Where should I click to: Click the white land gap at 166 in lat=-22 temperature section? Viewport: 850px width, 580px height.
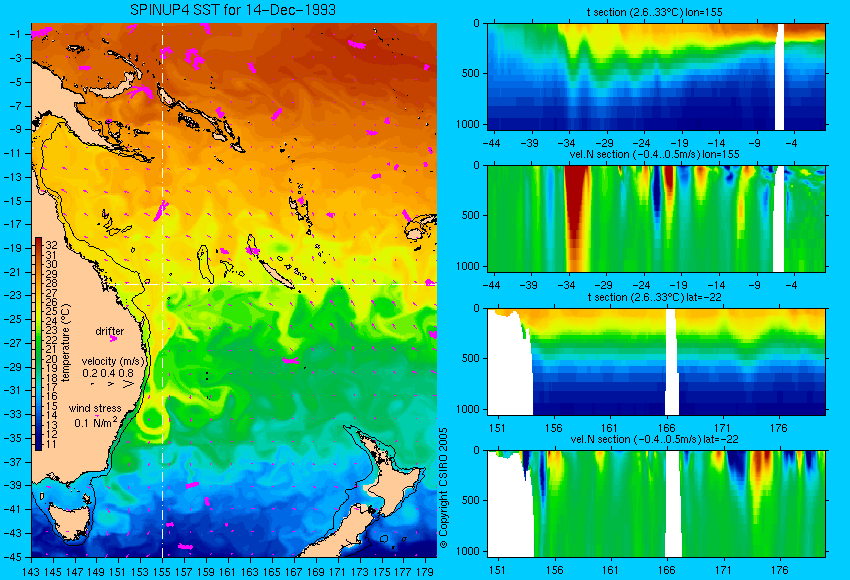coord(672,362)
